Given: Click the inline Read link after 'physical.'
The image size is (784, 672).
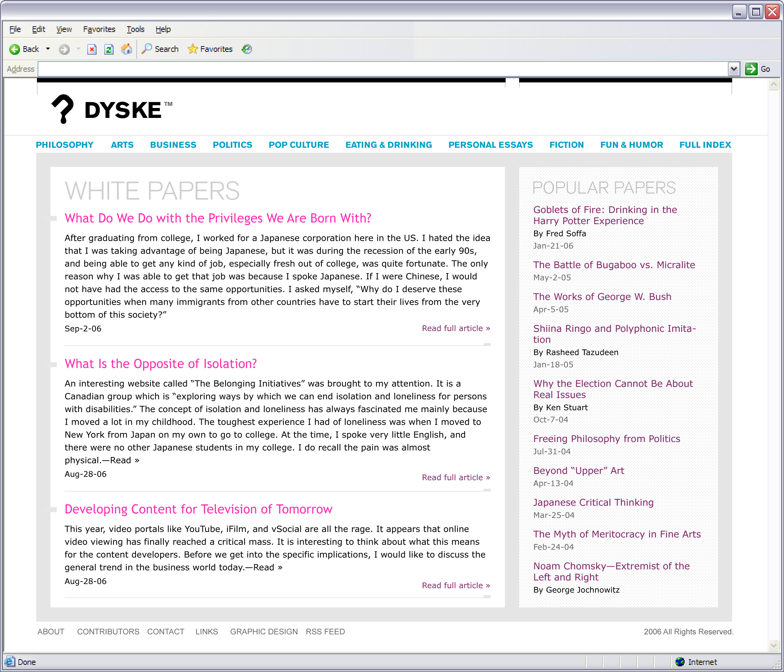Looking at the screenshot, I should tap(125, 460).
